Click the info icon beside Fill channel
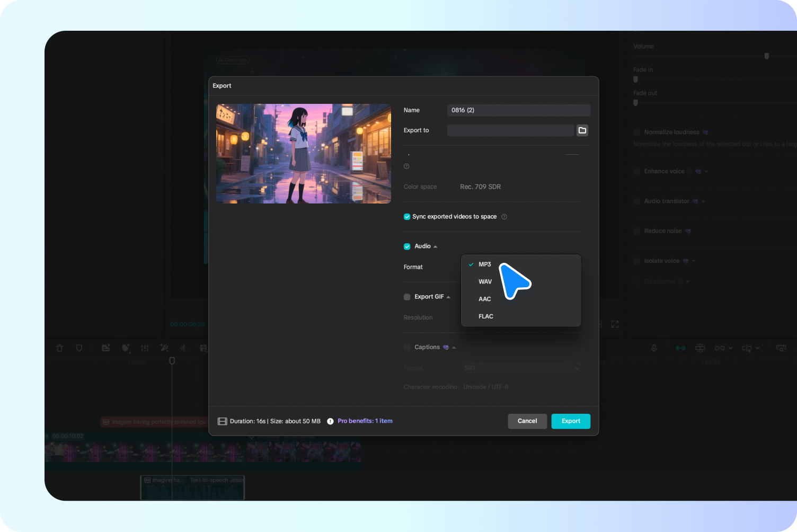Screen dimensions: 797x532 tap(681, 282)
